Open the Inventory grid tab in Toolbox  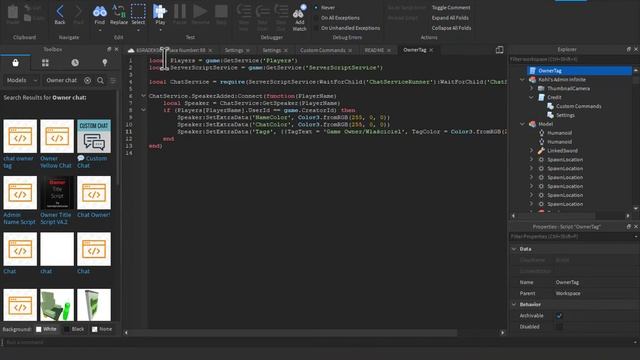point(45,63)
